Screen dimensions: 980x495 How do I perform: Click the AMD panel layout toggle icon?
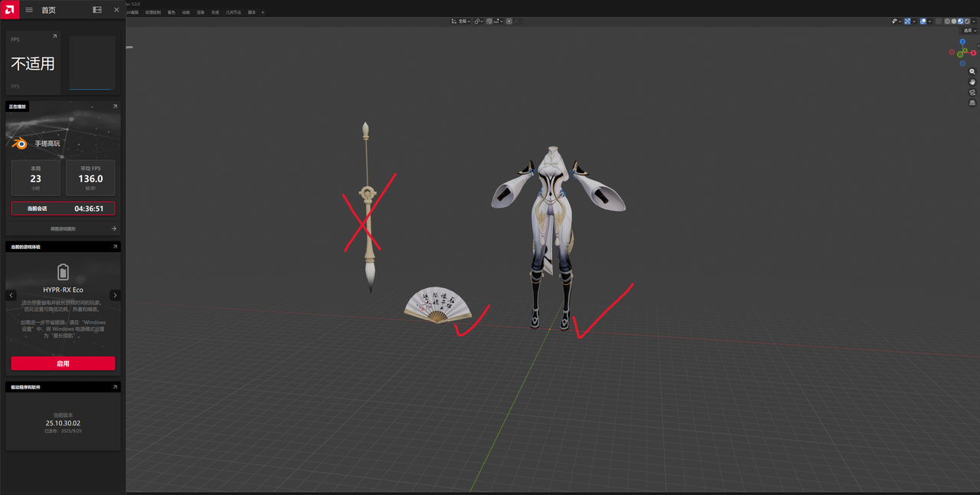click(97, 10)
